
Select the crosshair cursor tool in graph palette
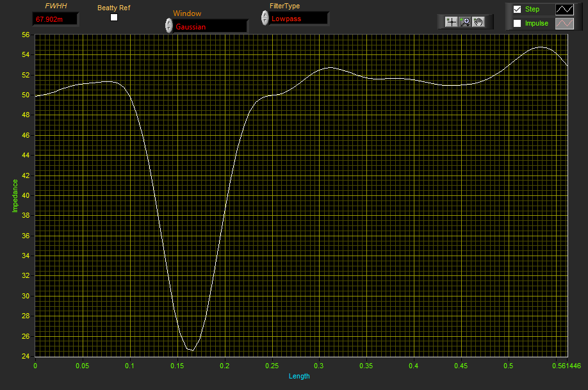(x=451, y=22)
